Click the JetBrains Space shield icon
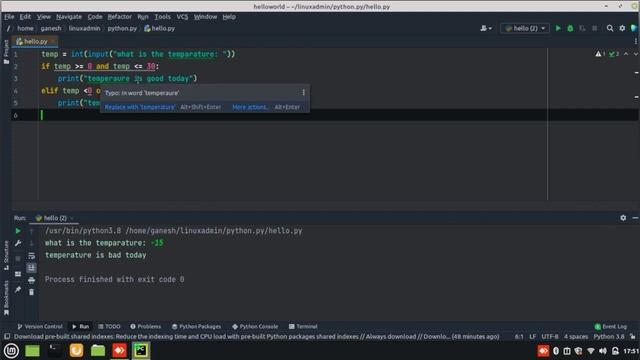 pyautogui.click(x=634, y=28)
